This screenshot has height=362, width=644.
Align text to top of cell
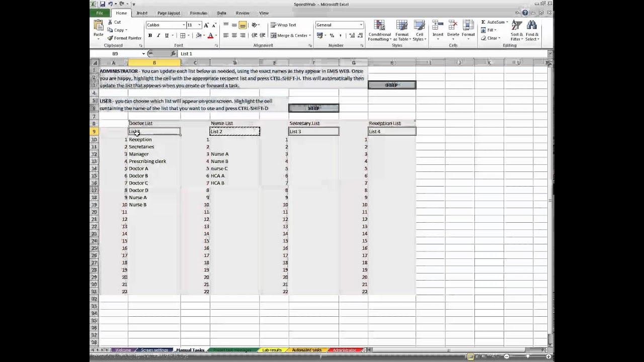click(x=226, y=25)
